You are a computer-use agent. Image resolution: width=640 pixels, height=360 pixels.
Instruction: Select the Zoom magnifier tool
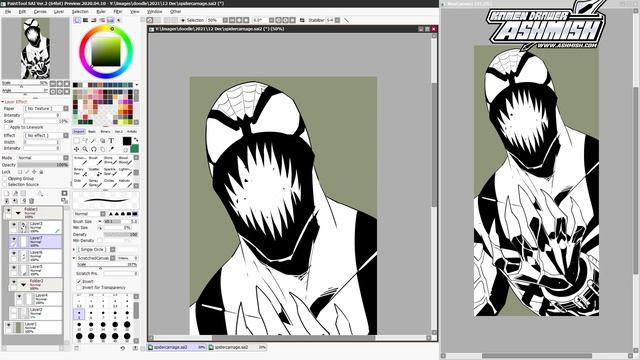pyautogui.click(x=85, y=149)
